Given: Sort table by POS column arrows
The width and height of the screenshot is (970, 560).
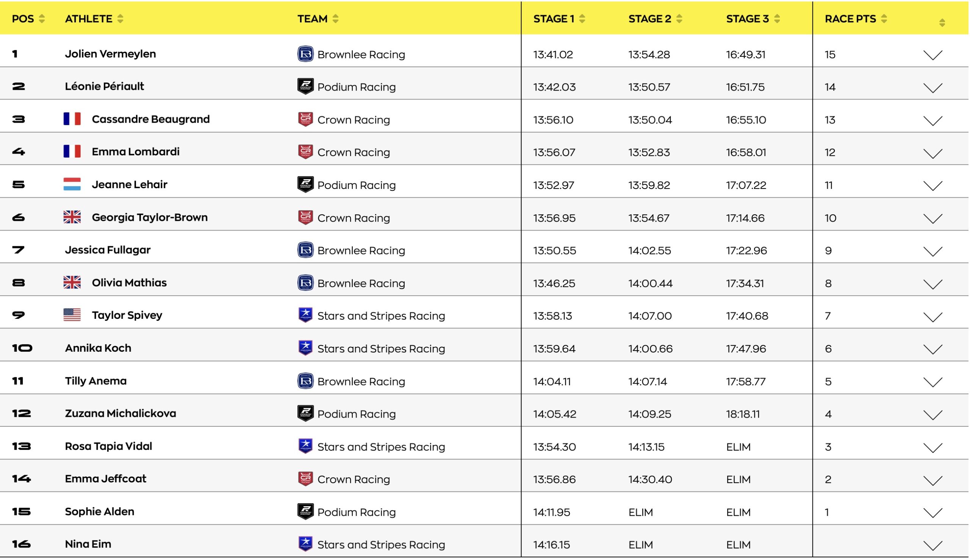Looking at the screenshot, I should [42, 19].
